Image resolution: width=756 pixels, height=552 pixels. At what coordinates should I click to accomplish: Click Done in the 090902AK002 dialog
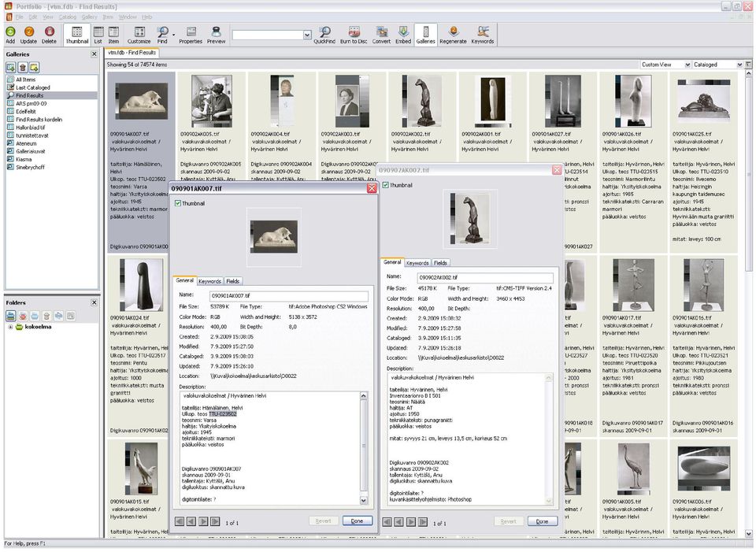click(542, 521)
